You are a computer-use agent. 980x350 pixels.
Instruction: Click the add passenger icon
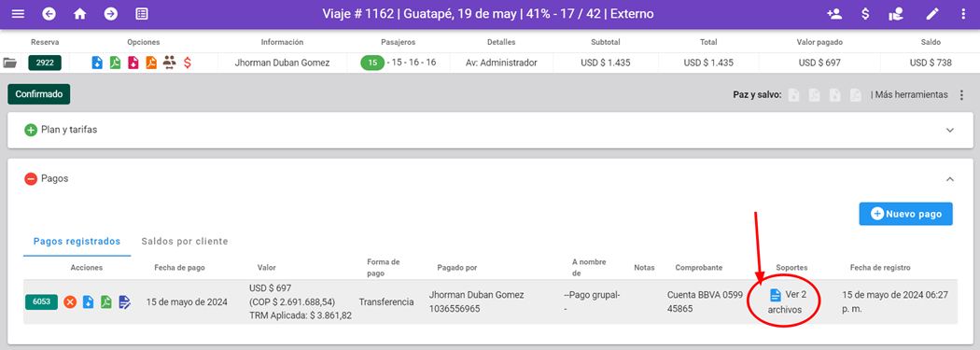pyautogui.click(x=833, y=14)
